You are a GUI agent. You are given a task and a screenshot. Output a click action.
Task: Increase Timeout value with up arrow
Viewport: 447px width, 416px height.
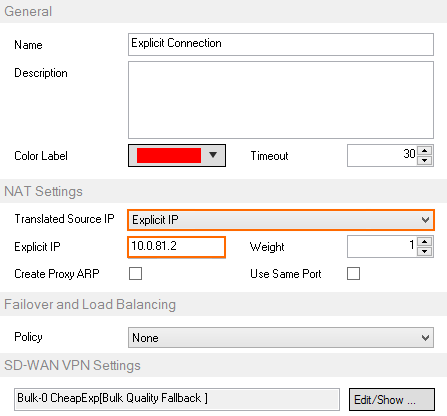(424, 151)
